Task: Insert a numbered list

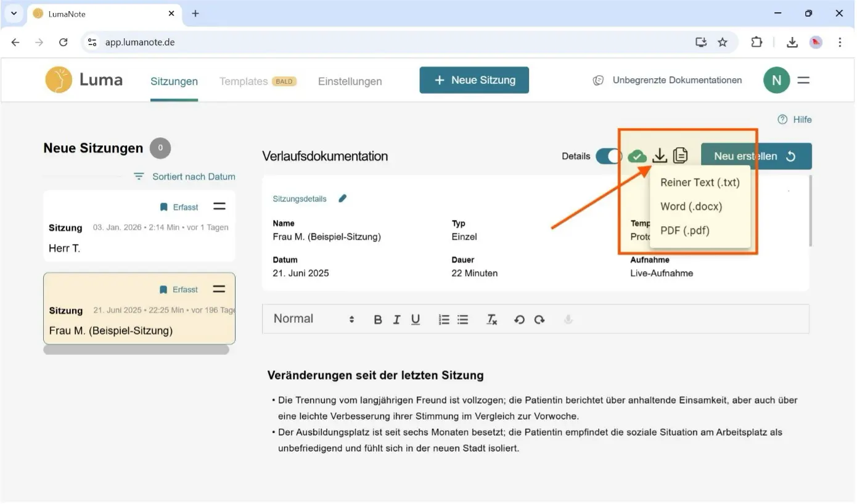Action: [x=444, y=319]
